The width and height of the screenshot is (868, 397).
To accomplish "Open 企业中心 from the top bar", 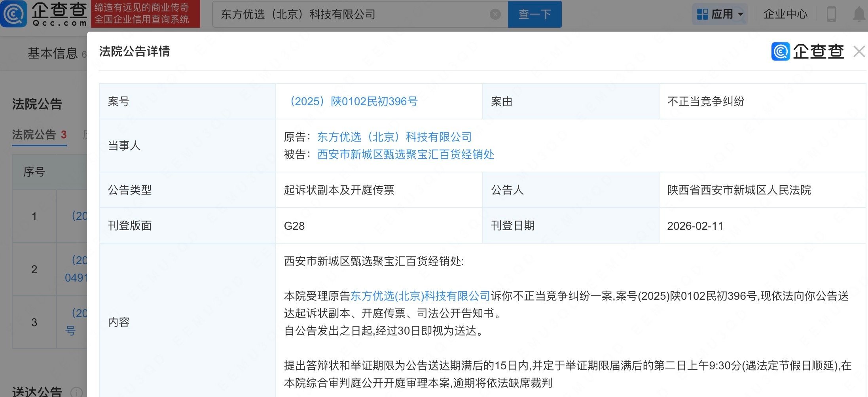I will [785, 14].
